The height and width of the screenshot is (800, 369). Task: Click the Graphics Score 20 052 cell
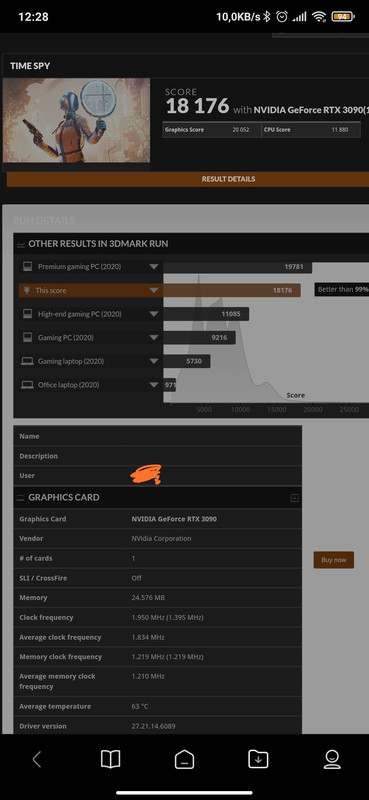tap(211, 130)
